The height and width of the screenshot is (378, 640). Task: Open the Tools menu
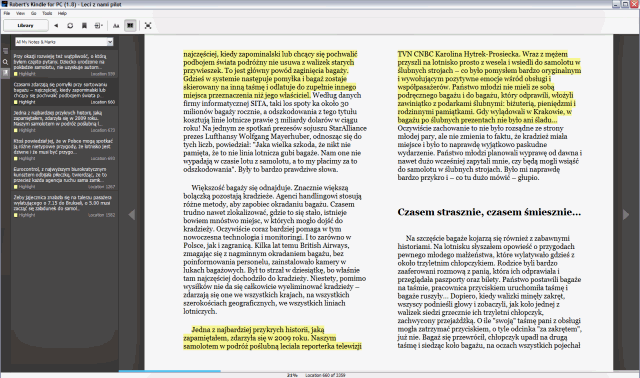coord(47,13)
